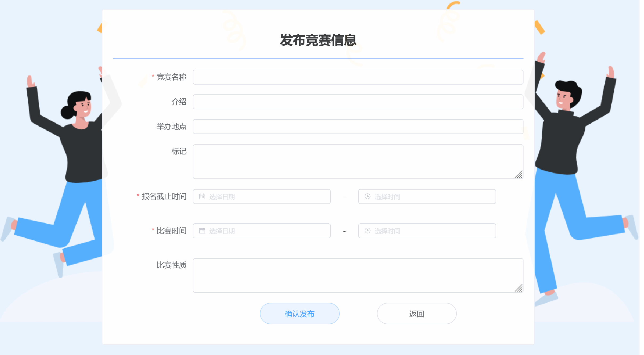Click calendar icon in 报名截止时间 date field
644x355 pixels.
pos(202,197)
